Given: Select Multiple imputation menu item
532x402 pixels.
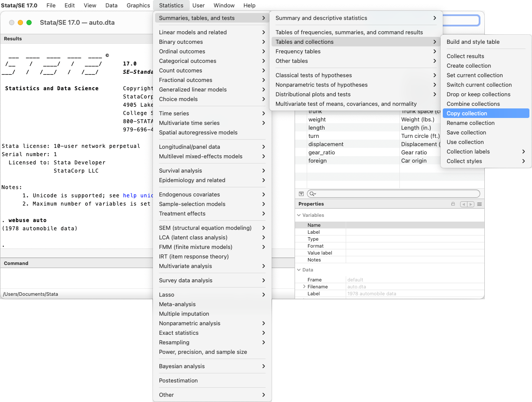Looking at the screenshot, I should pyautogui.click(x=212, y=314).
